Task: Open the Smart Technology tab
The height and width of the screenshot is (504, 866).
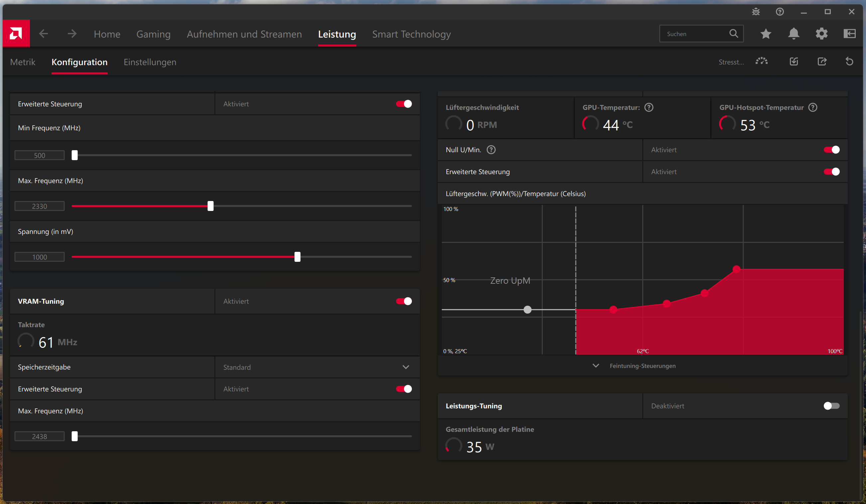Action: pyautogui.click(x=411, y=34)
